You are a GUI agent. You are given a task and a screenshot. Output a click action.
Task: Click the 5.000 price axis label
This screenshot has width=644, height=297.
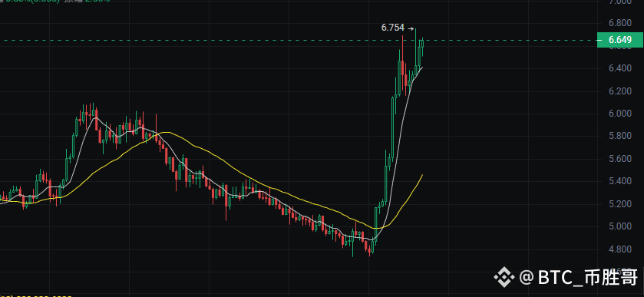point(620,226)
